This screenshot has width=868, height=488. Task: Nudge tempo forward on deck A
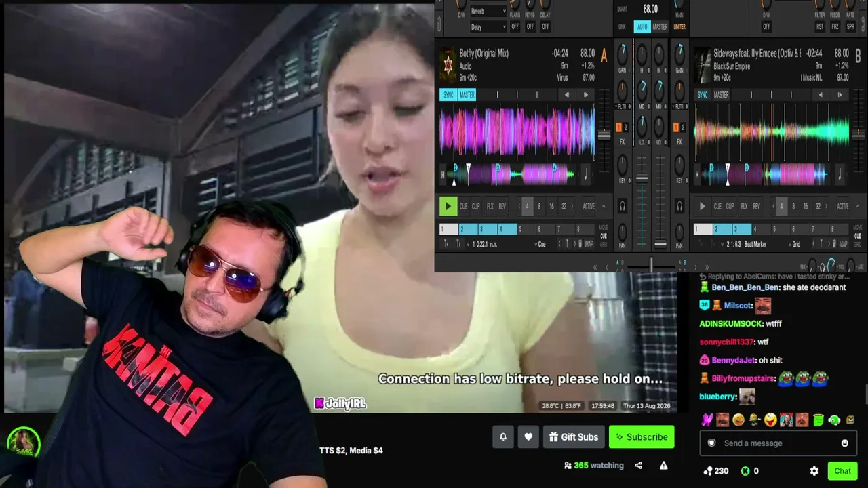point(586,95)
